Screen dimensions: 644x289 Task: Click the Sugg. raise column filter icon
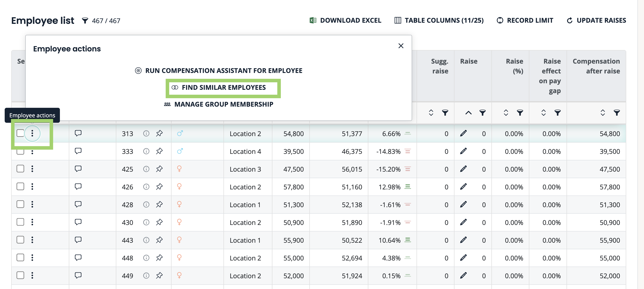click(x=445, y=113)
